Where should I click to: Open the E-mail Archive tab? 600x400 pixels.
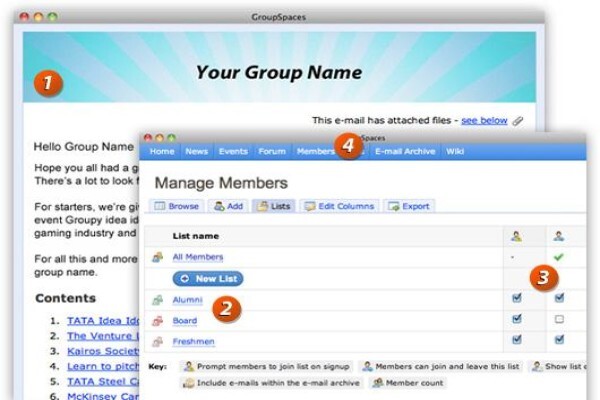pos(405,152)
